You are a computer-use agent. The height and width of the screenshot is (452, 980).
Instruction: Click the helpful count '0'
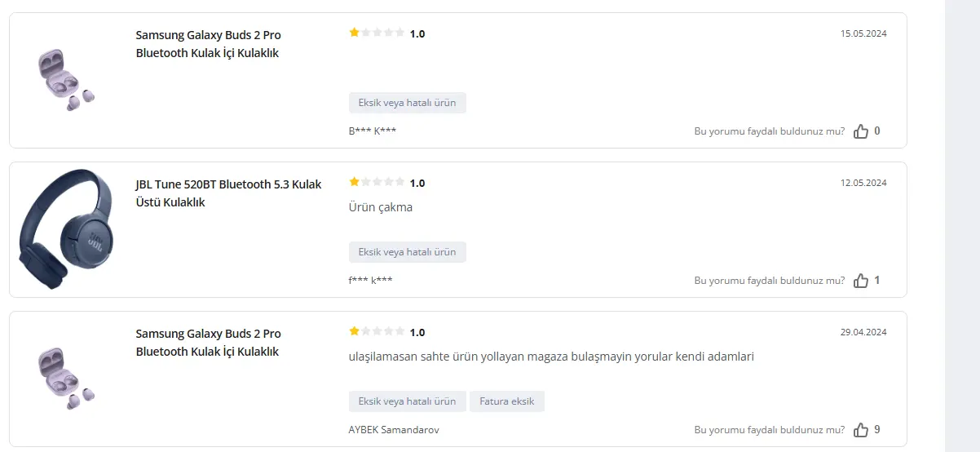(x=877, y=131)
